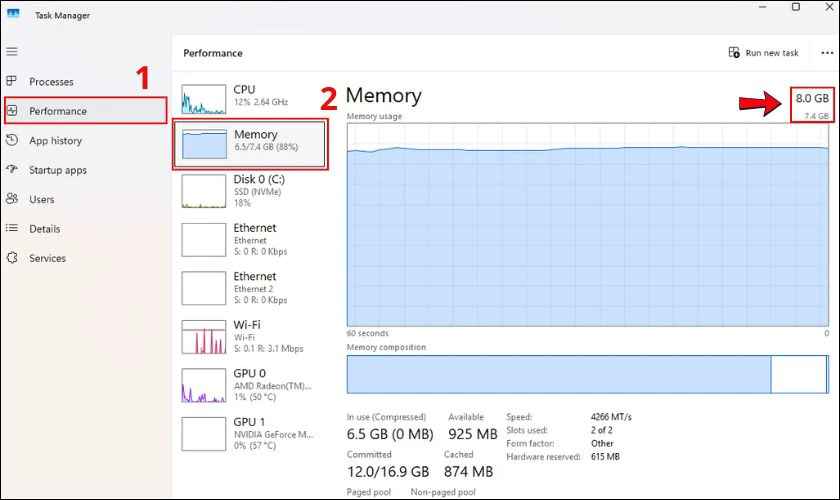Open the hamburger navigation menu
This screenshot has width=840, height=500.
[12, 51]
